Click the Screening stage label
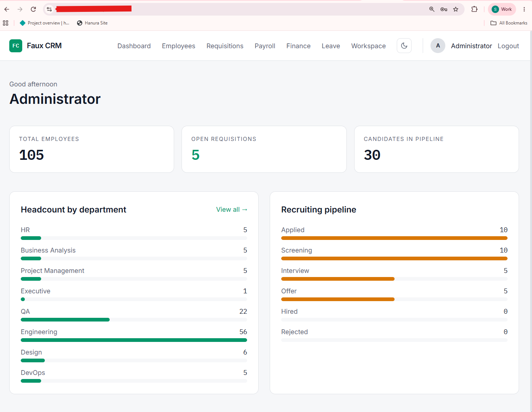This screenshot has width=532, height=412. click(x=296, y=250)
